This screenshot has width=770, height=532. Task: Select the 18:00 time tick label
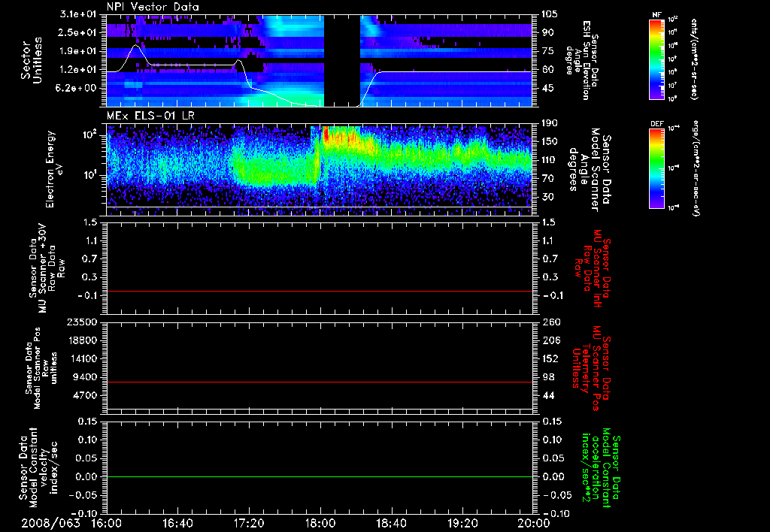[x=320, y=524]
